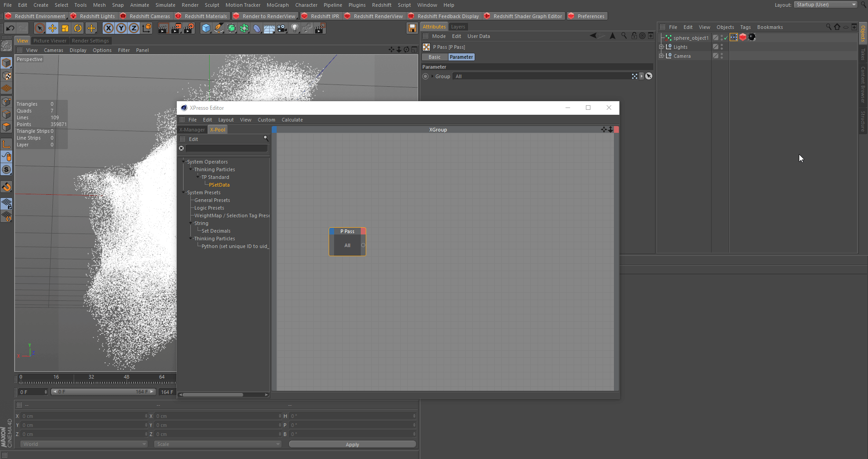Select Set Decimals preset
Viewport: 868px width, 459px height.
(x=216, y=231)
